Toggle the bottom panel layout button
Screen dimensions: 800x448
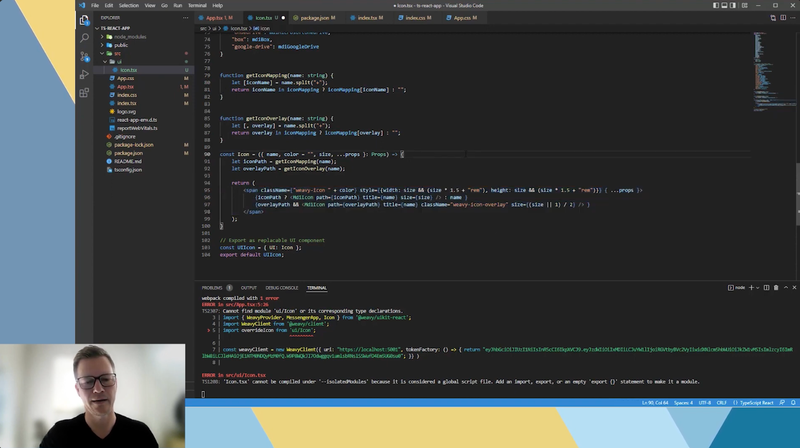coord(723,5)
